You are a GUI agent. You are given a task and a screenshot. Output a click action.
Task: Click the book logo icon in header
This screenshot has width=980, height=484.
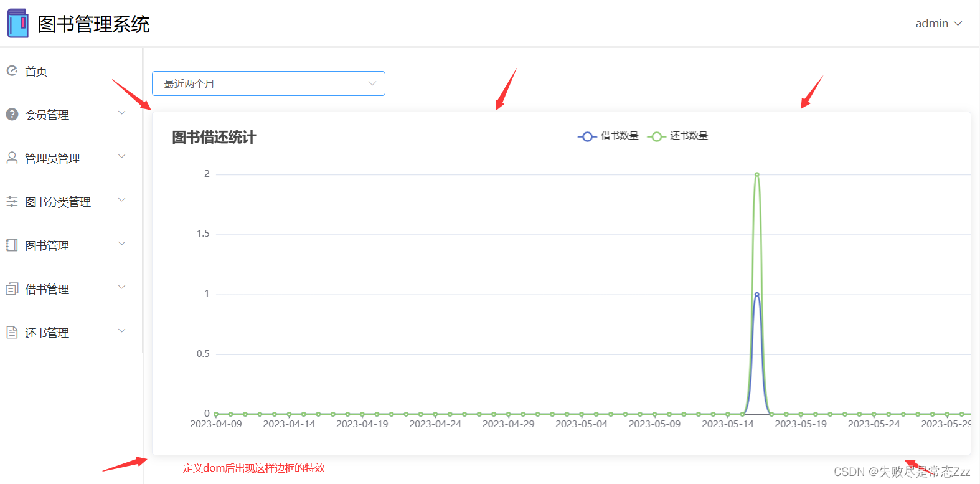(18, 24)
